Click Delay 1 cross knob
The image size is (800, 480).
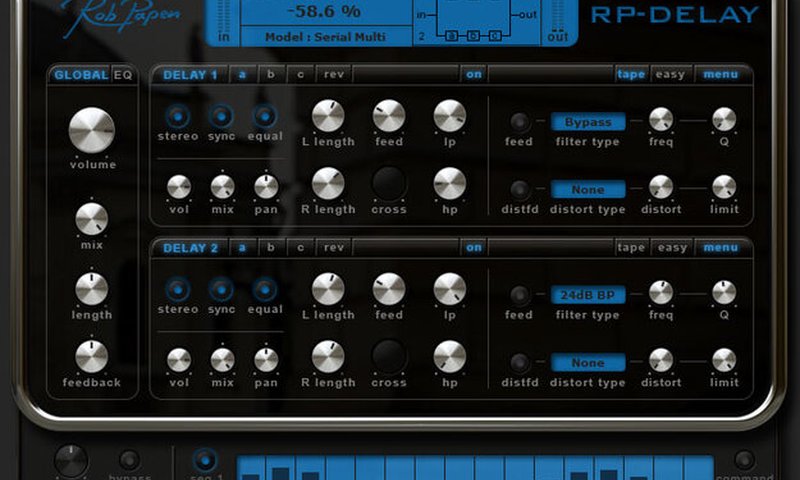pyautogui.click(x=389, y=183)
